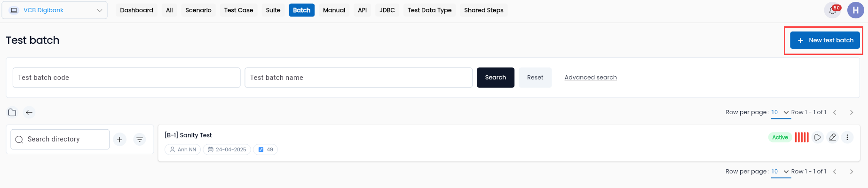Open the Test Case tab

coord(238,10)
